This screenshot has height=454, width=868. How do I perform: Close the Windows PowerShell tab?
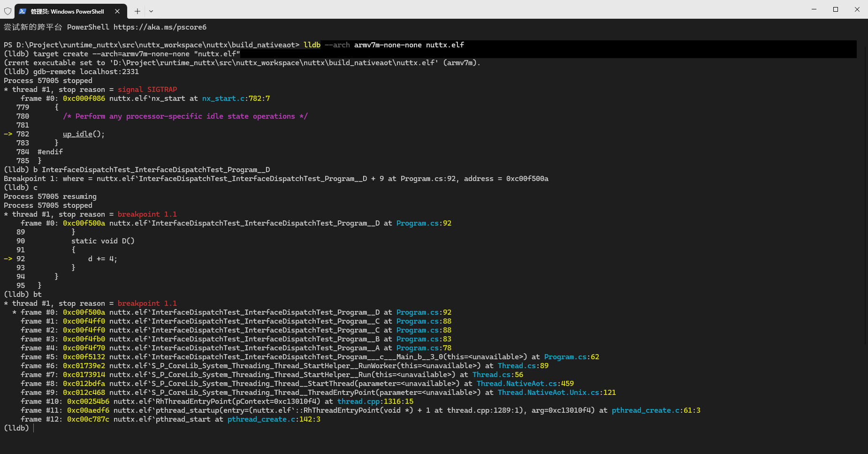tap(117, 11)
